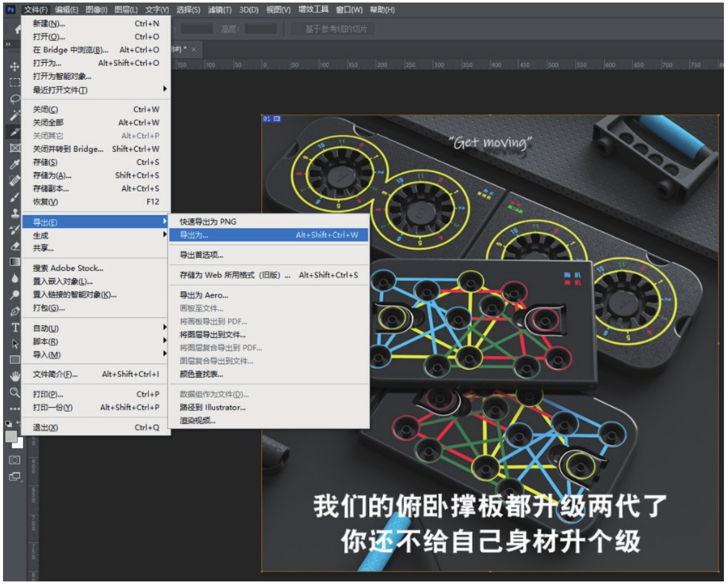Click default foreground/background colors icon
The height and width of the screenshot is (586, 728).
coord(9,423)
